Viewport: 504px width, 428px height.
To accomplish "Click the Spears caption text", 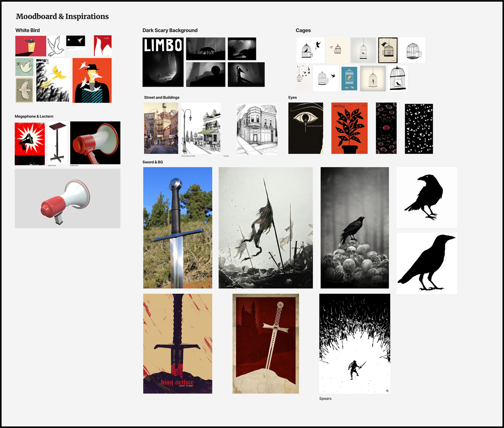I will pyautogui.click(x=325, y=398).
